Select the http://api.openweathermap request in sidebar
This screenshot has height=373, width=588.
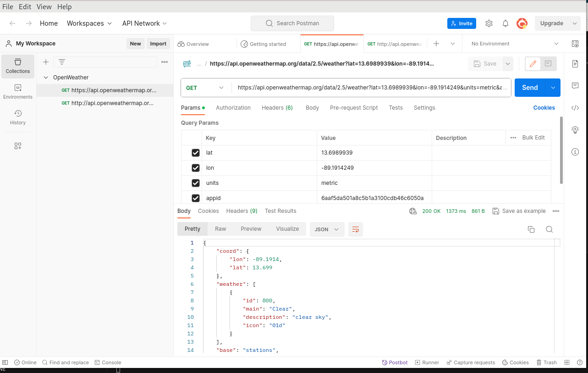(x=104, y=103)
